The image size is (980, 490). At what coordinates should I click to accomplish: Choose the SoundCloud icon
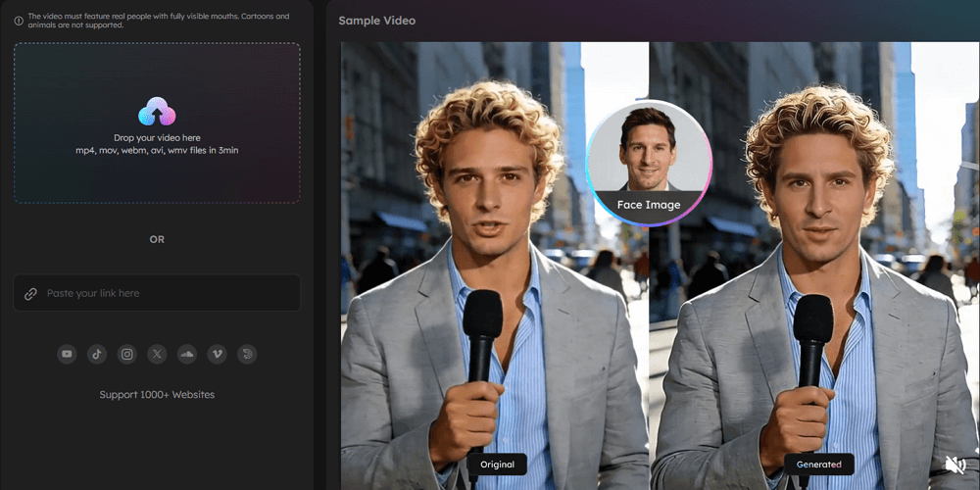(x=187, y=354)
